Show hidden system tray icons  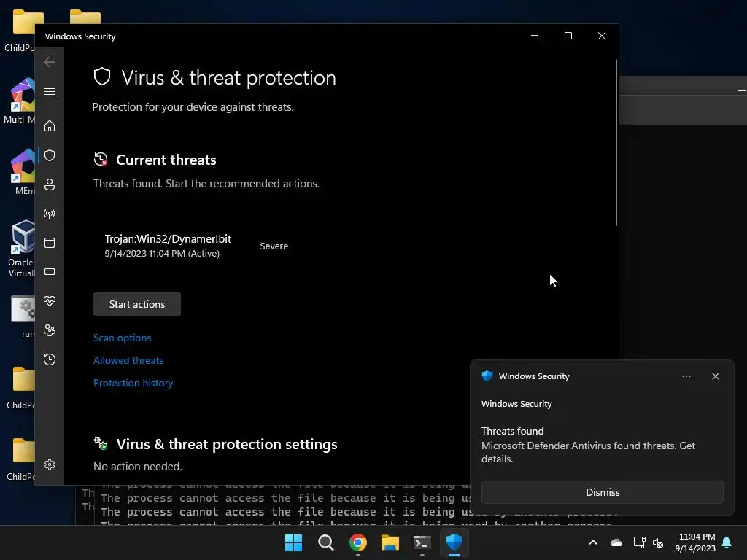593,542
